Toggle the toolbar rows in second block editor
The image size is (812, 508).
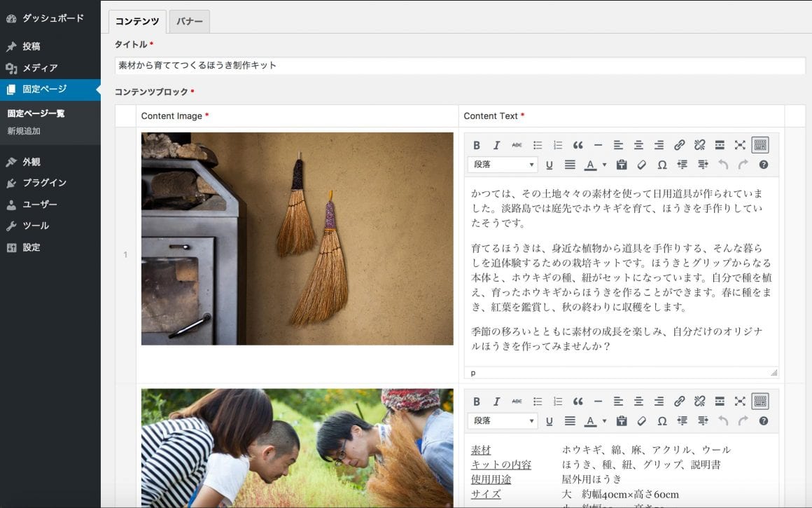pyautogui.click(x=760, y=401)
